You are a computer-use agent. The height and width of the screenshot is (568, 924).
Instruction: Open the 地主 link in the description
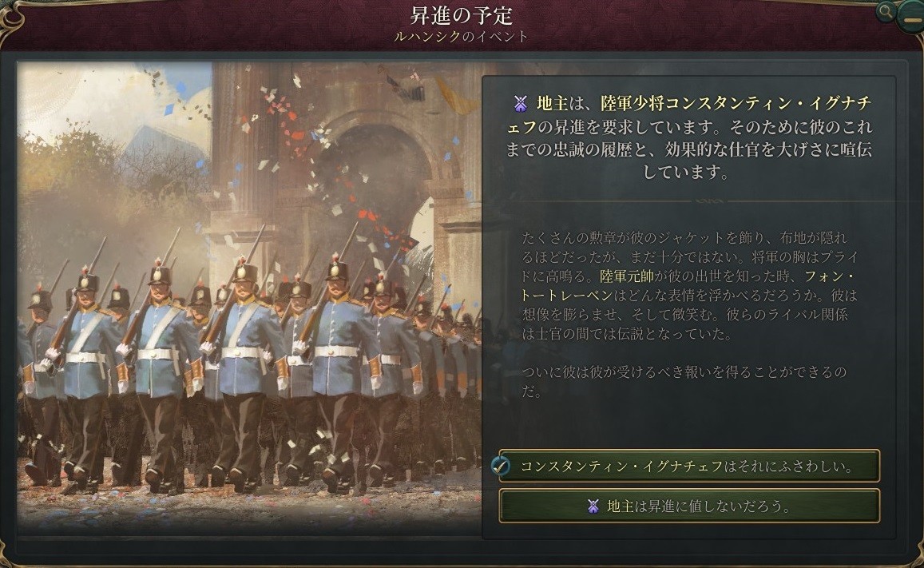[552, 104]
